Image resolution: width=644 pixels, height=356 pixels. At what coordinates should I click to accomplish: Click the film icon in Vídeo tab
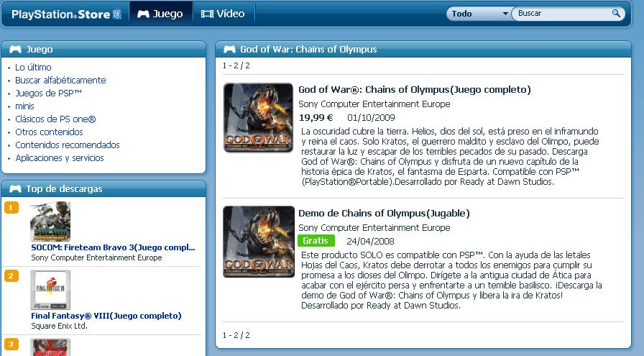point(207,14)
